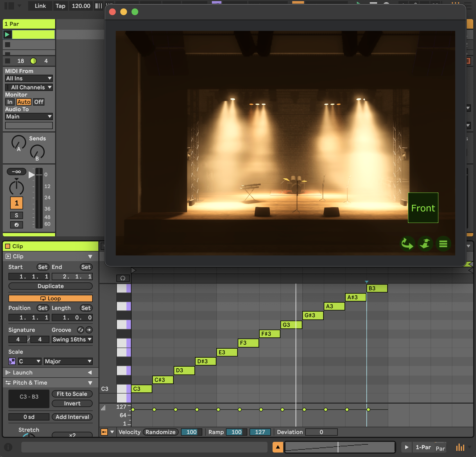
Task: Click the orange lane selector icon
Action: [104, 432]
